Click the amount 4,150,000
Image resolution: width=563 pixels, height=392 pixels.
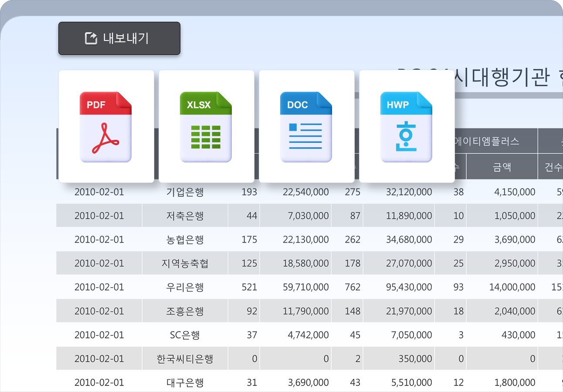515,192
